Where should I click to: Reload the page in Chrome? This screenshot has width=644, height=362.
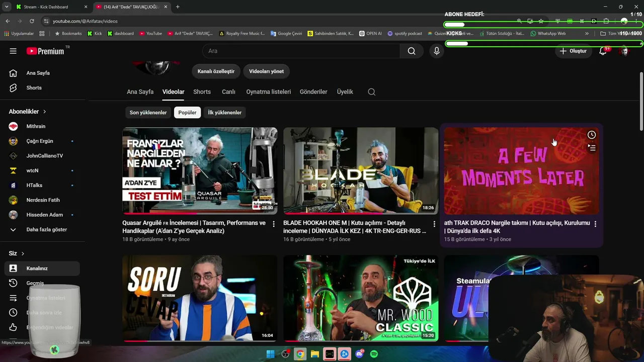point(32,21)
